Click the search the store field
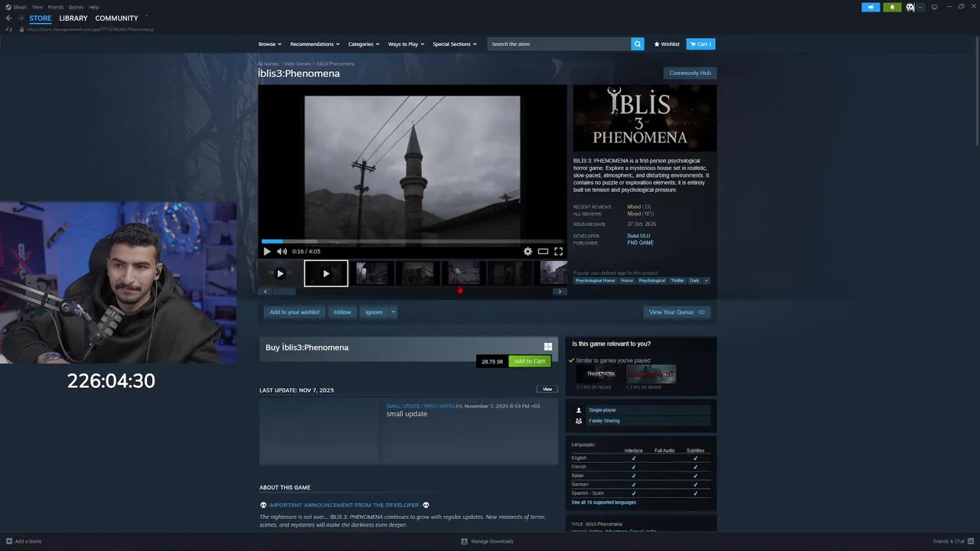Viewport: 980px width, 551px height. pos(560,44)
